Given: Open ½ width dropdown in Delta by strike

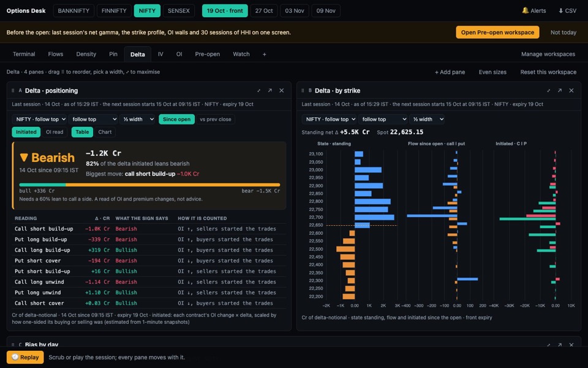Looking at the screenshot, I should pyautogui.click(x=427, y=120).
